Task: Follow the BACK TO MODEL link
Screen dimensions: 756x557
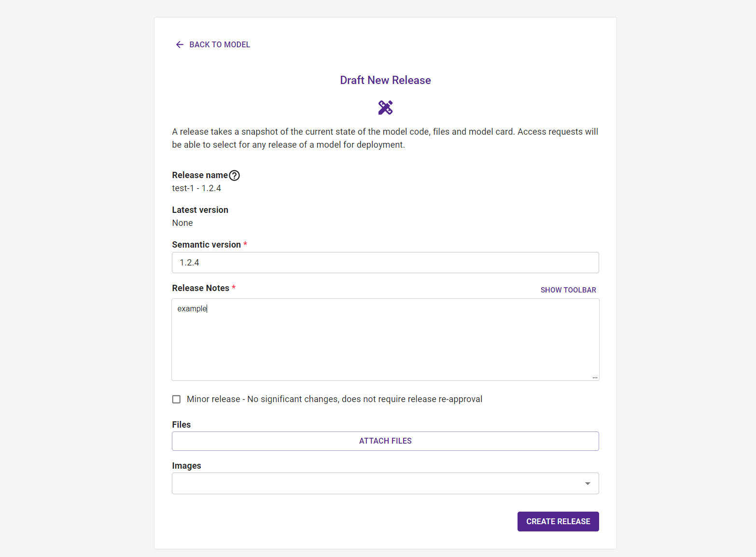Action: click(220, 44)
